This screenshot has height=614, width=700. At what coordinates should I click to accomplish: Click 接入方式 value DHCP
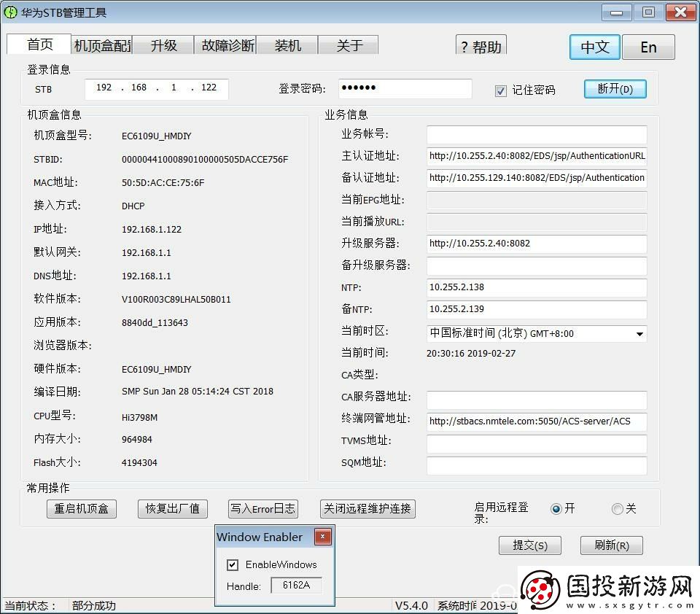[x=133, y=206]
